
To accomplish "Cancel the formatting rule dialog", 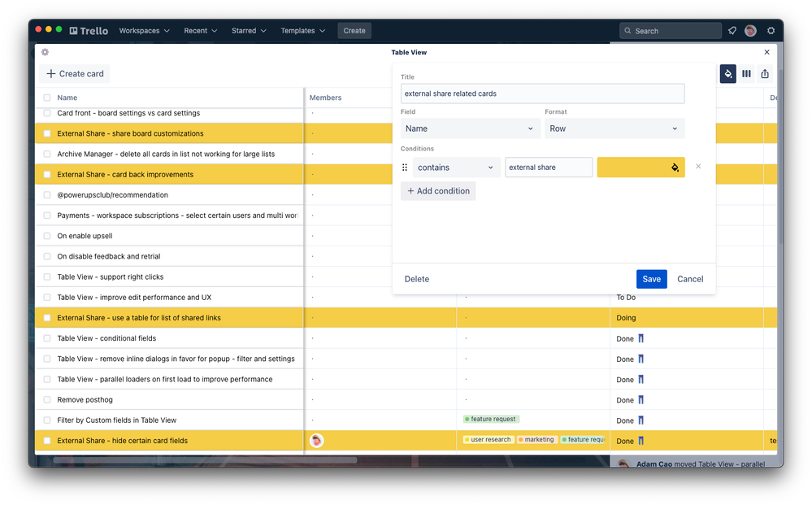I will (x=690, y=279).
